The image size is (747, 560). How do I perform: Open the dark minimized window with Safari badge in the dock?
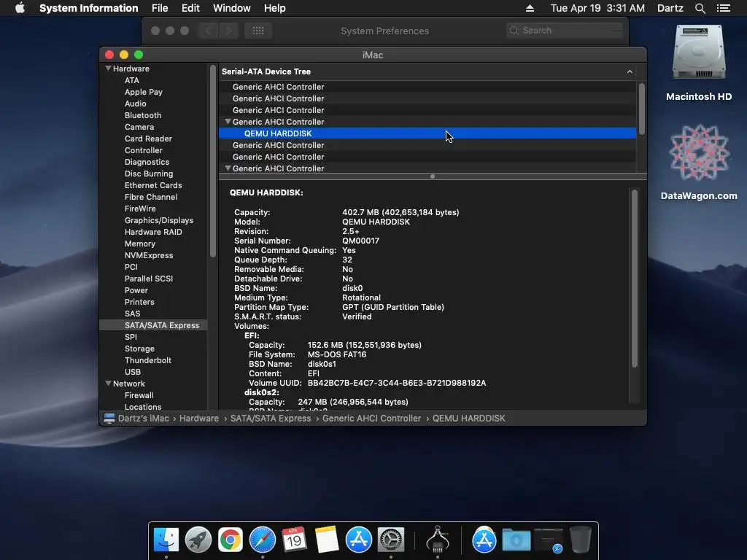tap(549, 540)
